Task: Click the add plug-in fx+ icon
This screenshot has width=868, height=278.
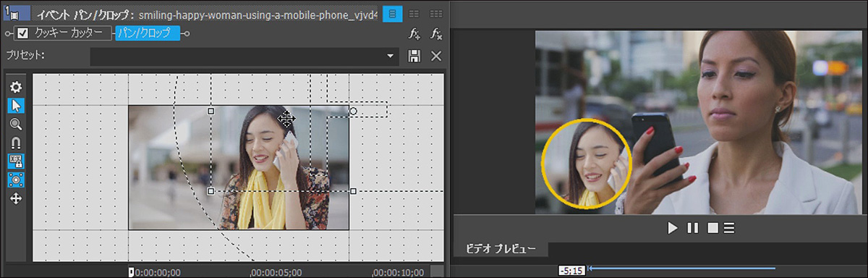Action: [414, 33]
